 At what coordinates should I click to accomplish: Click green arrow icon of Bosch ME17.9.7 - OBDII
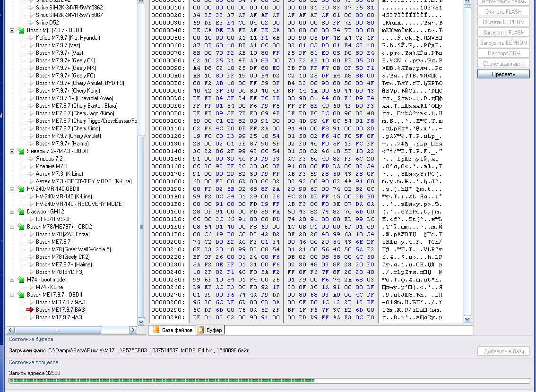coord(21,295)
